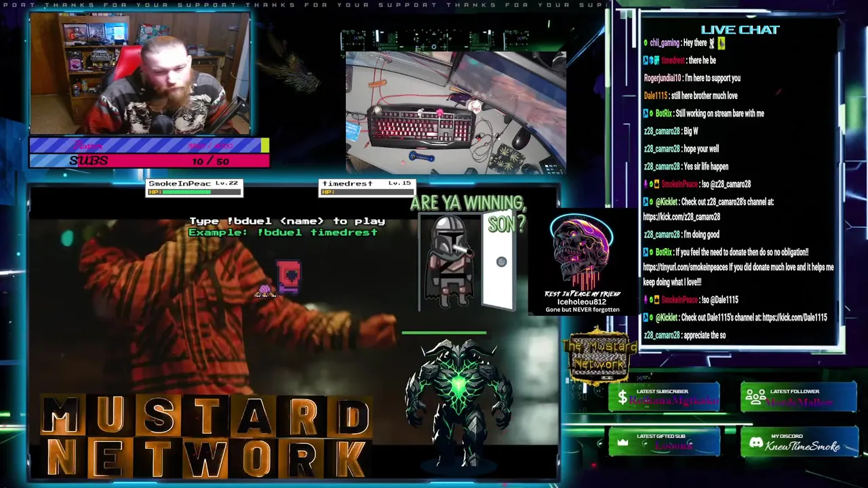Open the kick.com/Dale1115 channel link
The width and height of the screenshot is (868, 488).
coord(794,317)
